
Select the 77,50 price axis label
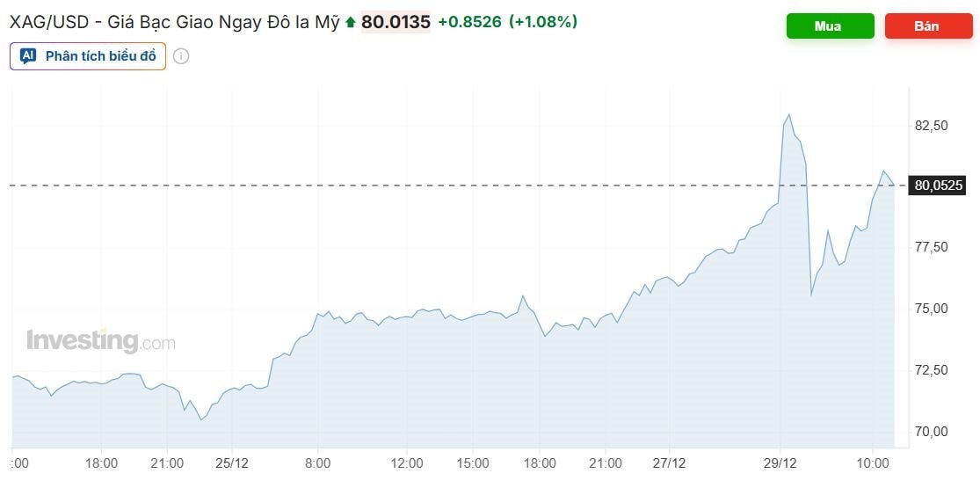point(932,247)
